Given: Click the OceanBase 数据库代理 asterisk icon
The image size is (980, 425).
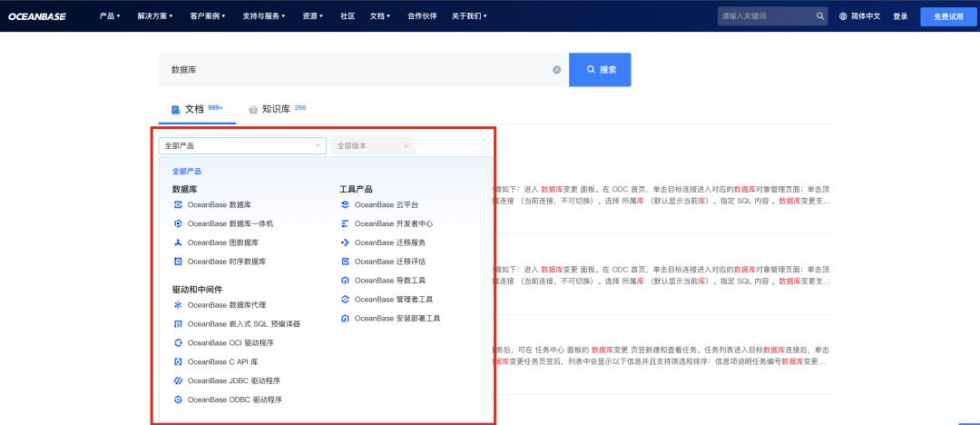Looking at the screenshot, I should pos(178,305).
